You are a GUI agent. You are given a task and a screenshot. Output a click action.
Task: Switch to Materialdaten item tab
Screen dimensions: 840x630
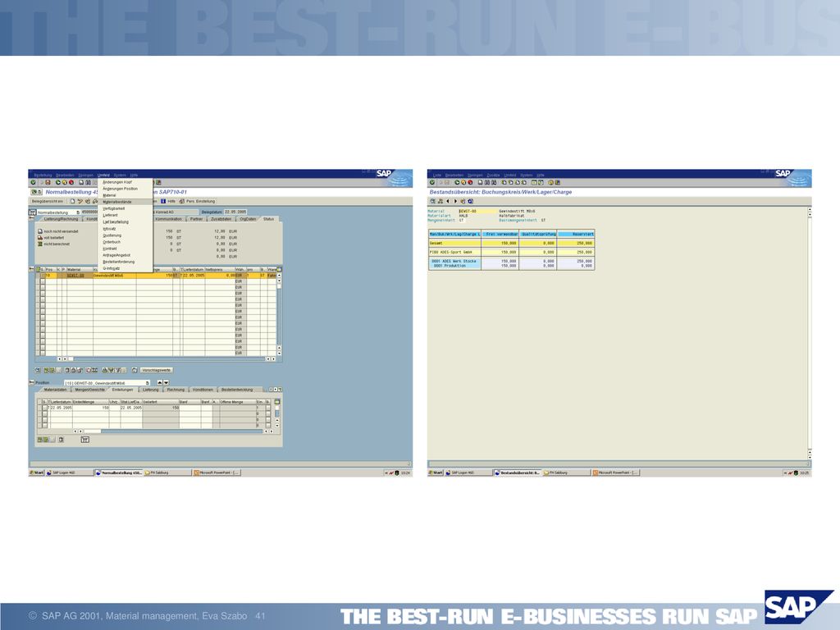click(x=55, y=390)
